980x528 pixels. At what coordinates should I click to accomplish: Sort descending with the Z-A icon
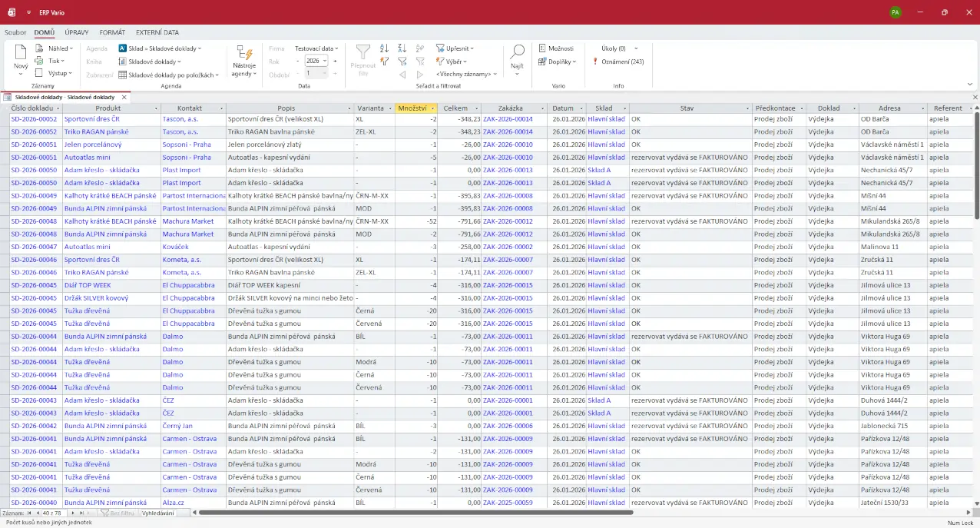tap(402, 48)
